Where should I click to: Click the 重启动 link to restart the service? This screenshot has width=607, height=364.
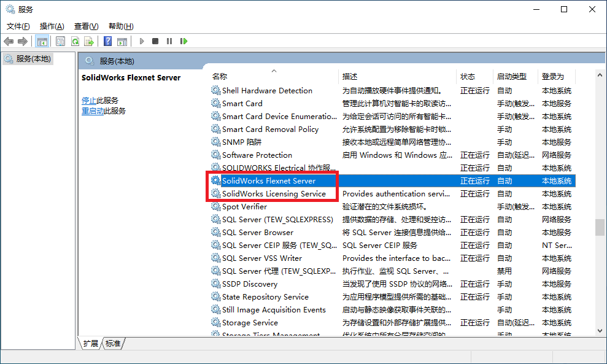point(93,110)
